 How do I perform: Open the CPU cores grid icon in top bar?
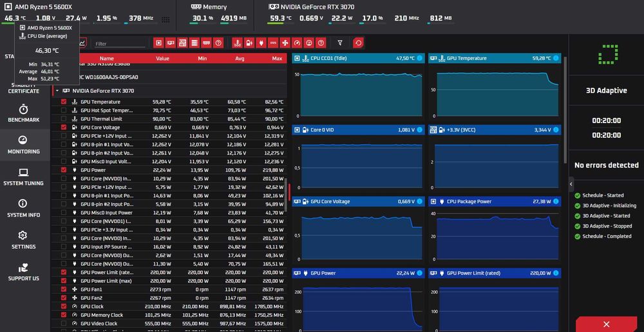coord(166,19)
